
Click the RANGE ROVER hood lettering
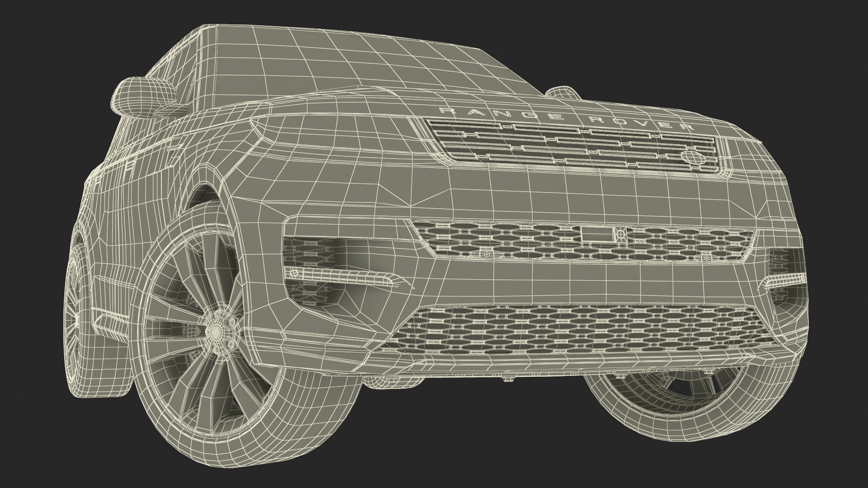tap(566, 119)
